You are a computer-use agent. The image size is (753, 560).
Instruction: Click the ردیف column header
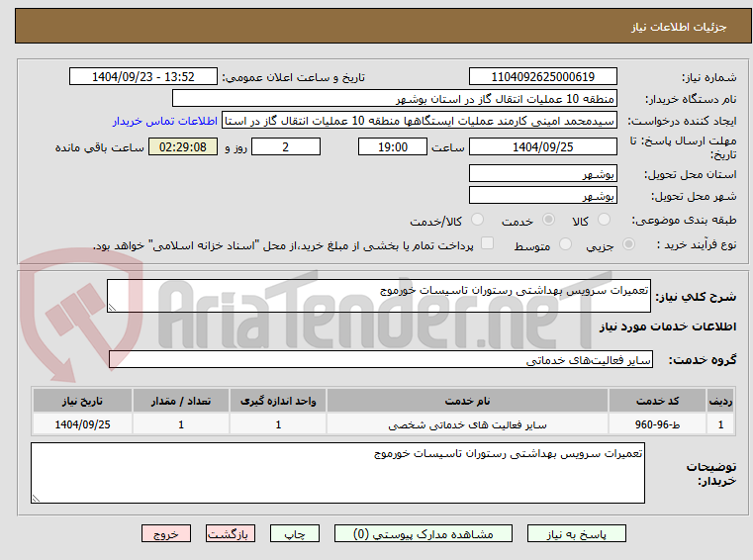coord(720,401)
